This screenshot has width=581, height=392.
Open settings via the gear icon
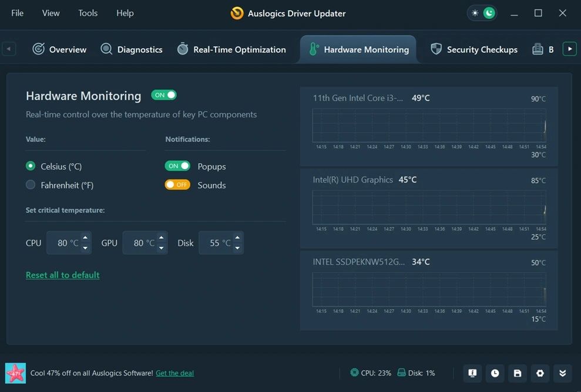point(540,373)
